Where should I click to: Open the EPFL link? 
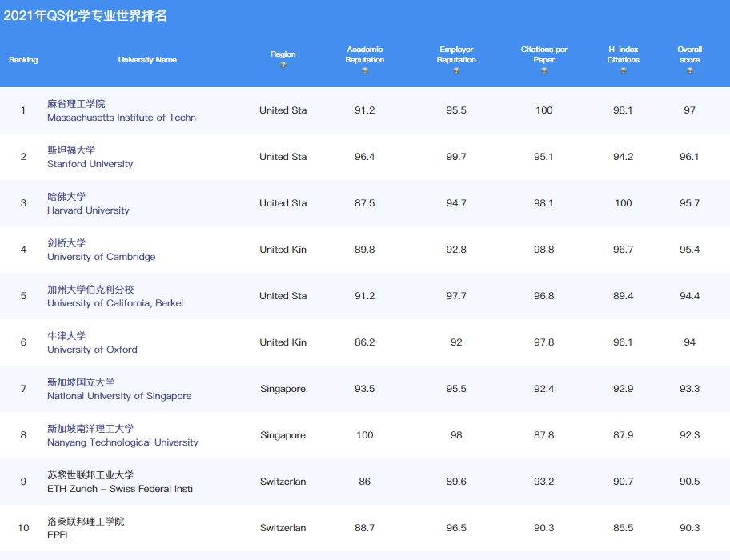58,535
